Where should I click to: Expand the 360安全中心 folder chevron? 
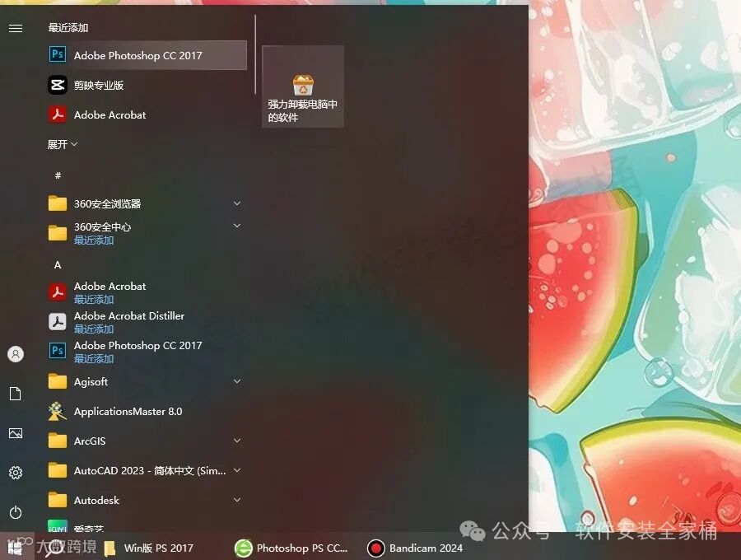pos(237,226)
